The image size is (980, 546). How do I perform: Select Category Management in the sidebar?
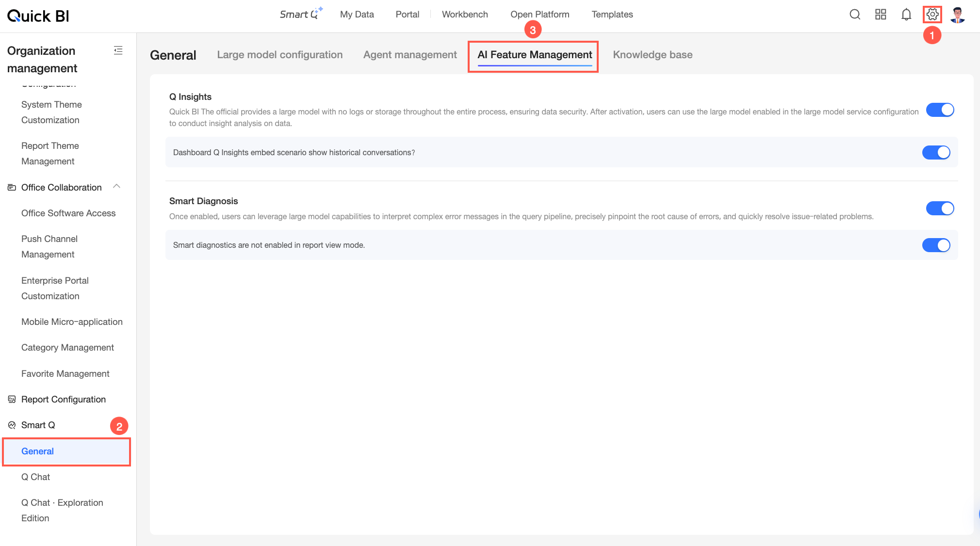(67, 347)
